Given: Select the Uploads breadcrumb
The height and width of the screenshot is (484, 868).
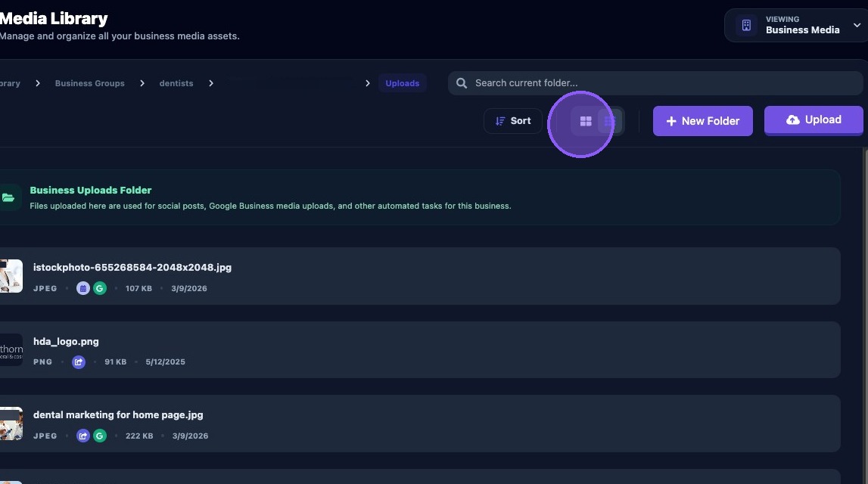Looking at the screenshot, I should [x=403, y=83].
